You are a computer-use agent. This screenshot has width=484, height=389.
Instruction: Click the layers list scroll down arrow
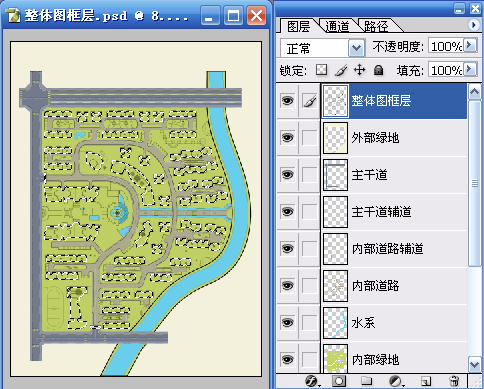point(475,364)
